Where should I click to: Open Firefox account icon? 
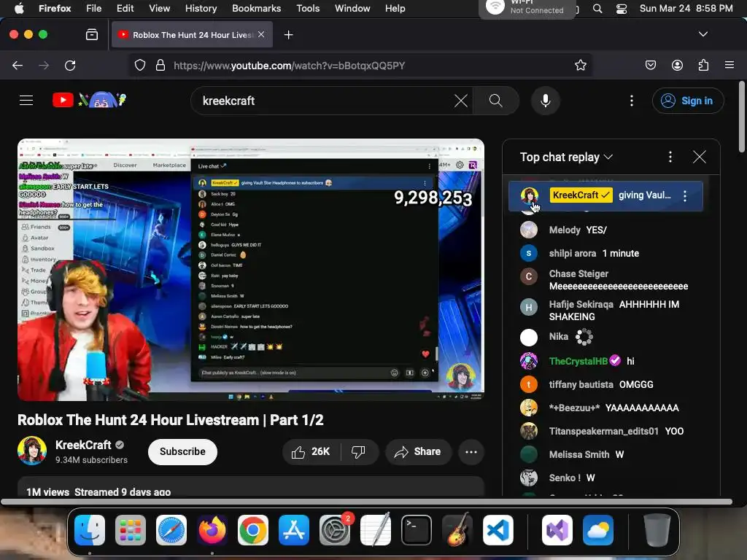(677, 65)
